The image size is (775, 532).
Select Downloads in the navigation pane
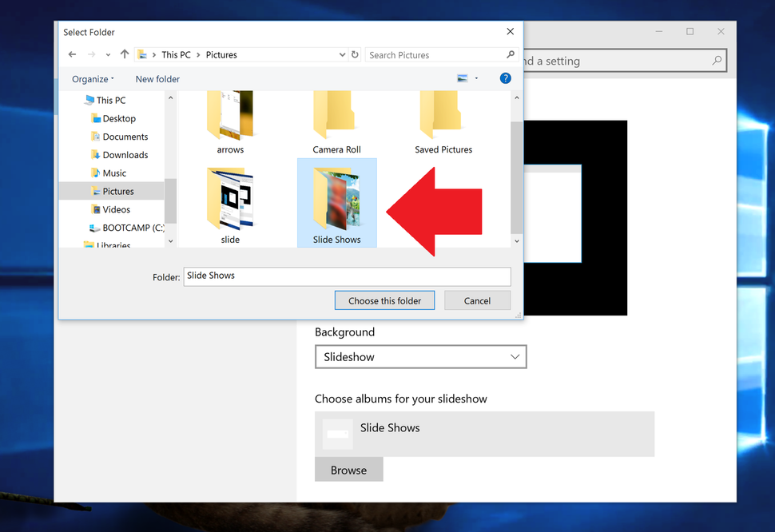point(122,154)
